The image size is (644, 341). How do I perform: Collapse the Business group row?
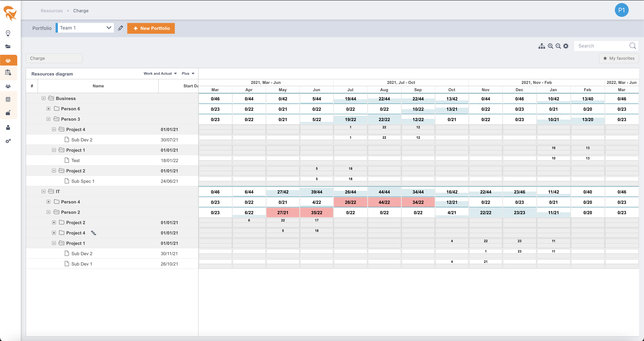44,98
